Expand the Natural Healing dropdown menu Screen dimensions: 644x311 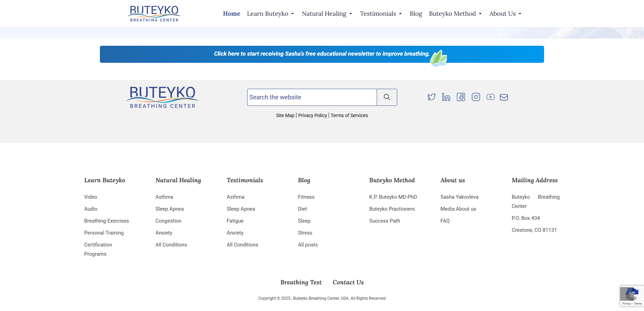pyautogui.click(x=327, y=14)
